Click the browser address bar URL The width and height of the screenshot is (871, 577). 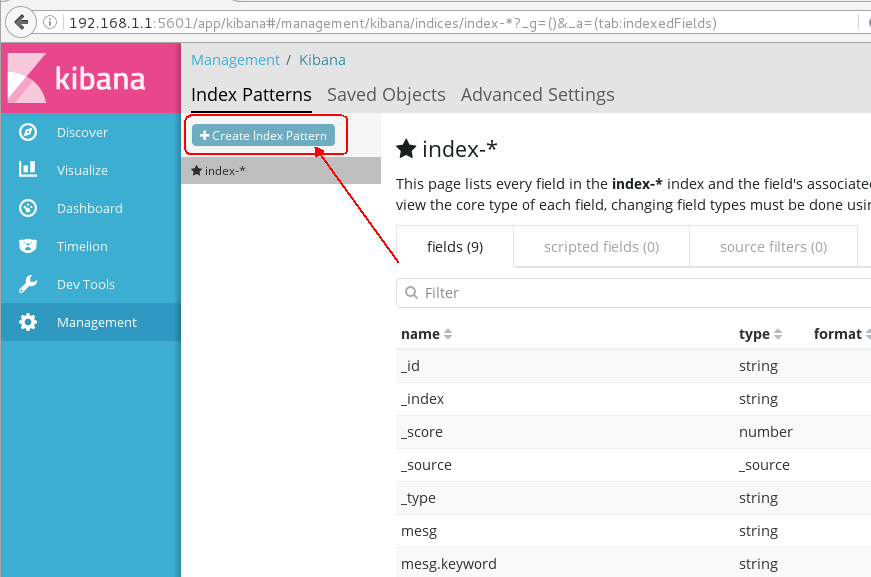point(393,23)
